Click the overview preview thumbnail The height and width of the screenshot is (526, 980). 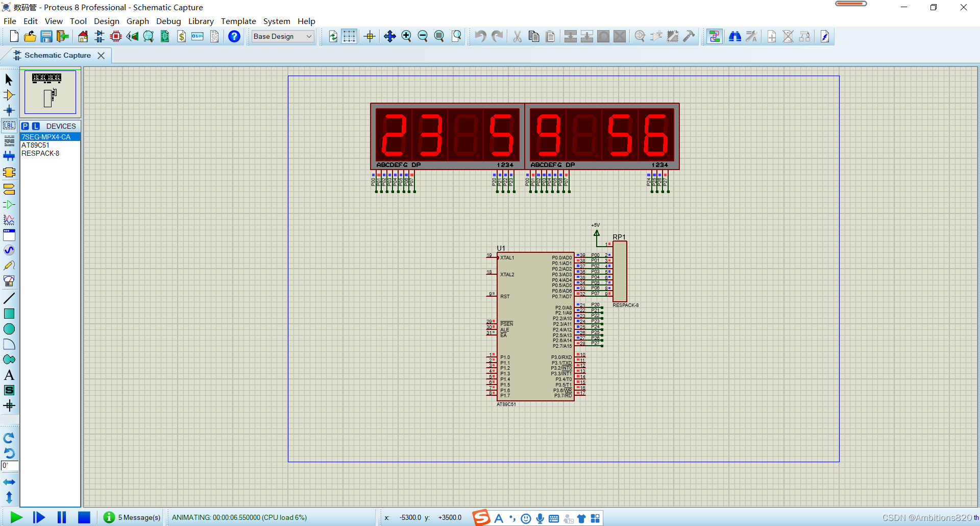[x=50, y=92]
